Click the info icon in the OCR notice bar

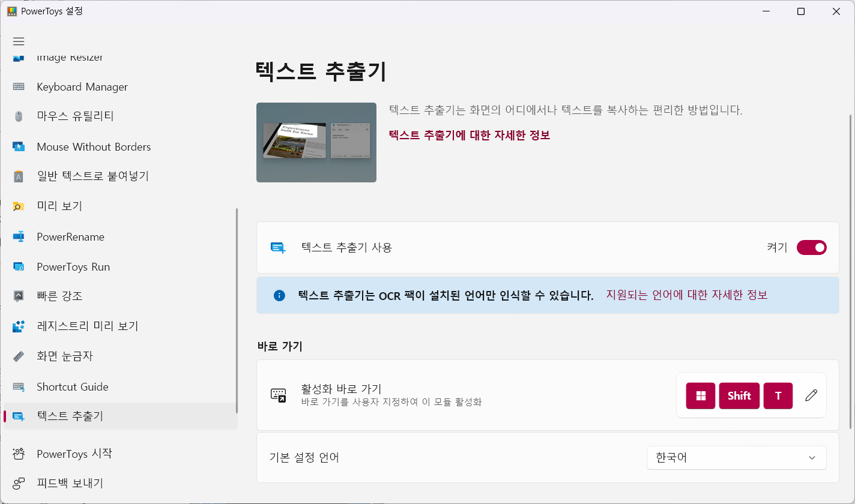[279, 295]
